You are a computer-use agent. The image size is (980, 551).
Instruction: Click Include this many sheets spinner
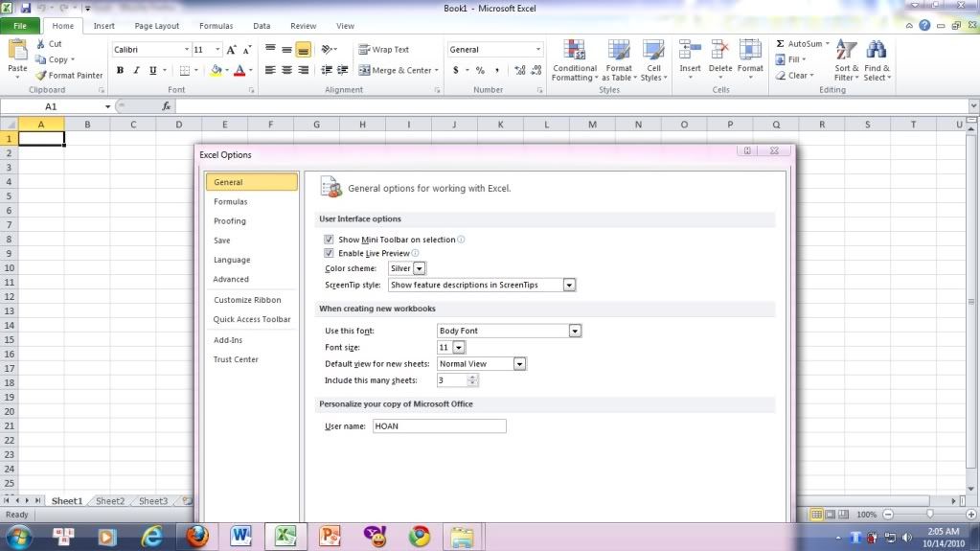[x=472, y=380]
